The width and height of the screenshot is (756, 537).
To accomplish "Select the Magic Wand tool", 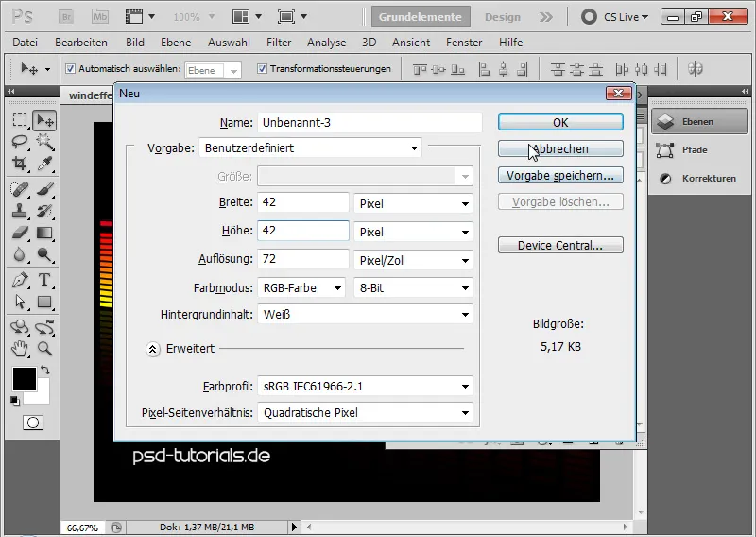I will point(44,142).
